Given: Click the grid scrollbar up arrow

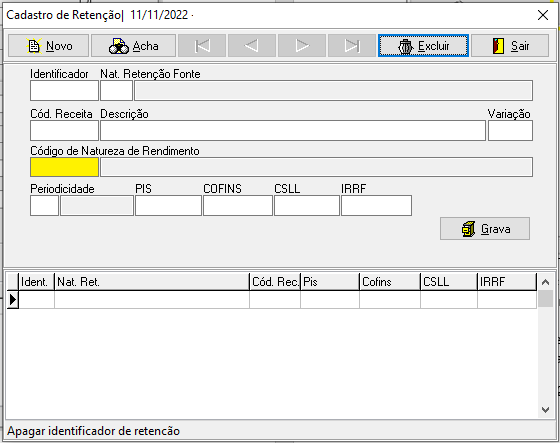Looking at the screenshot, I should tap(545, 282).
